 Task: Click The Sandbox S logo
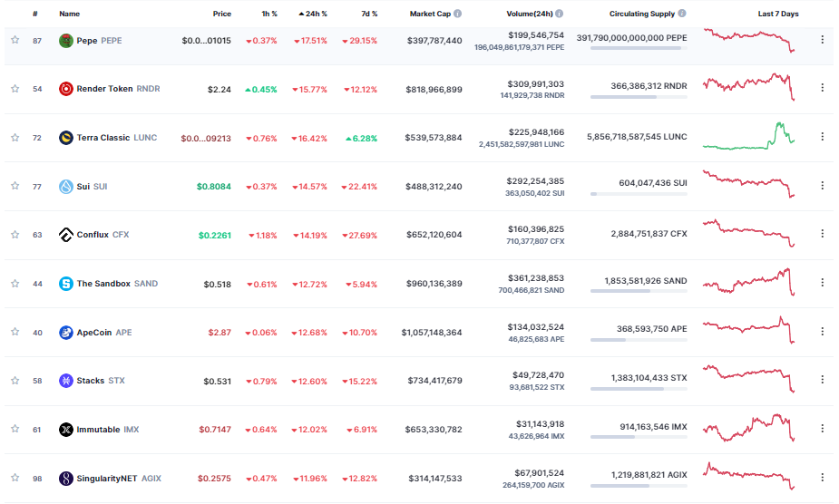tap(66, 284)
